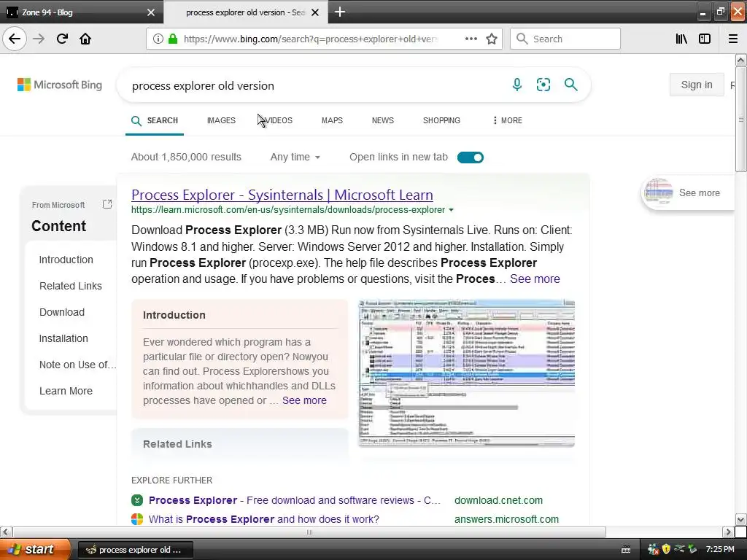Viewport: 747px width, 560px height.
Task: Switch to NEWS results tab
Action: pos(382,120)
